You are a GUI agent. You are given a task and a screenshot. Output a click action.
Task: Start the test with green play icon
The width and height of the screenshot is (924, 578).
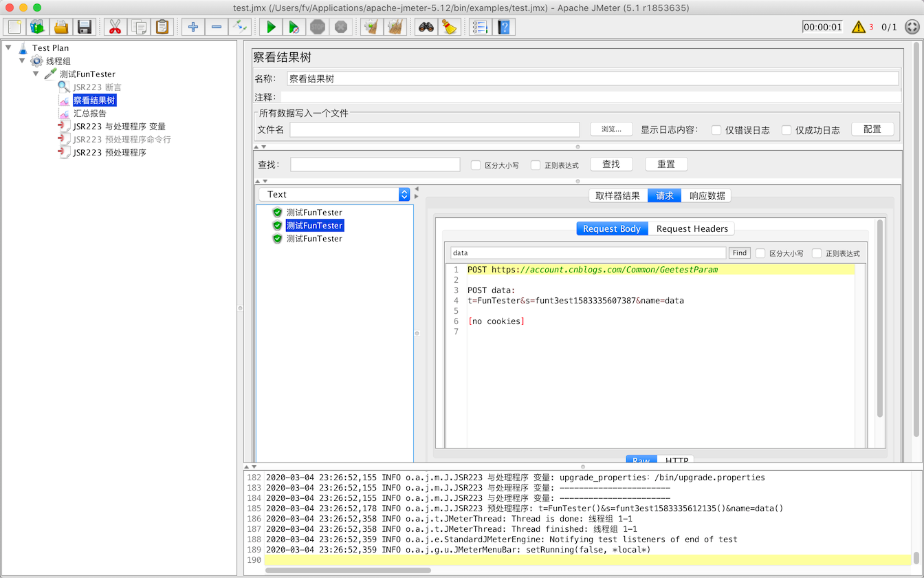point(271,27)
